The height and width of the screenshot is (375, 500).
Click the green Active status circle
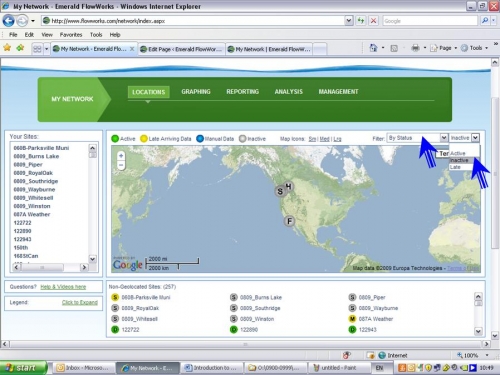(115, 139)
